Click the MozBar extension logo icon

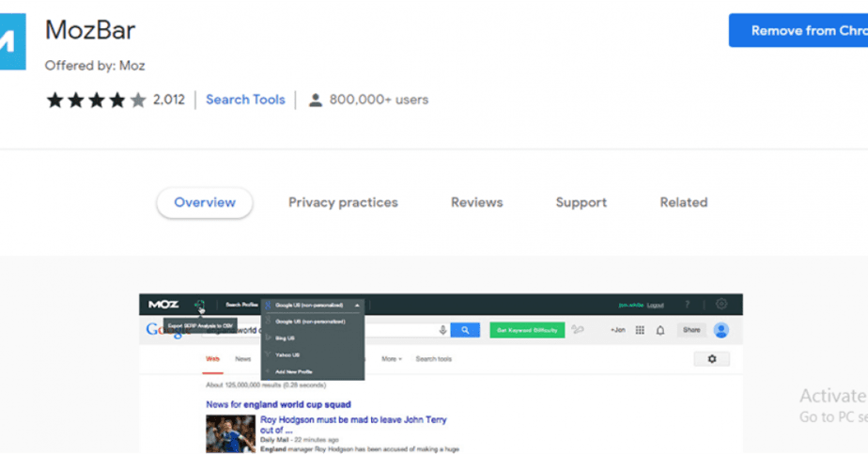12,41
